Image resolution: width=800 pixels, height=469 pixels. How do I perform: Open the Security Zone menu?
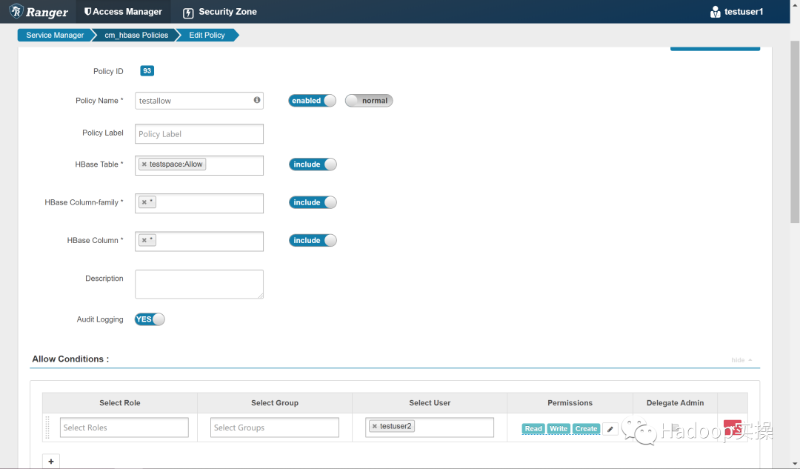(x=220, y=12)
